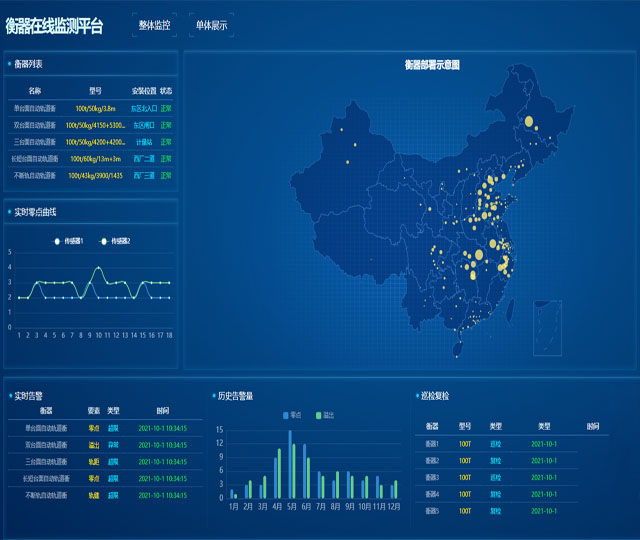Toggle the 零点 legend in history chart
640x540 pixels.
pos(293,414)
